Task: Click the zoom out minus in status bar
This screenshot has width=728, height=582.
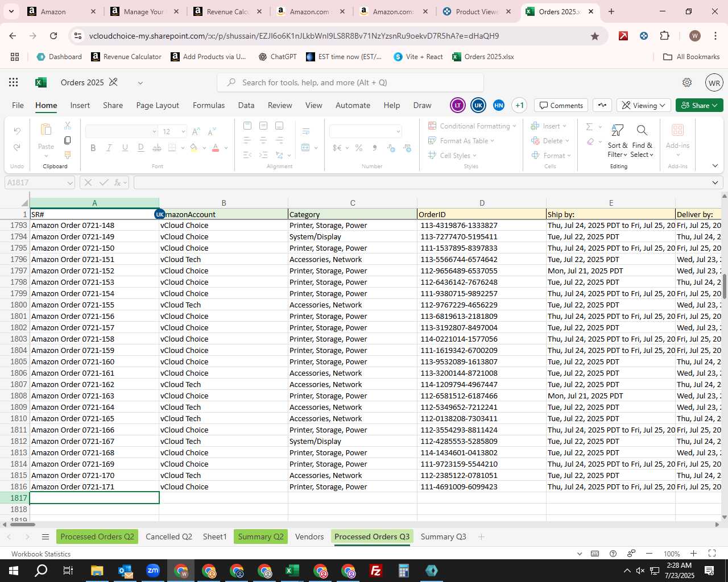Action: 649,554
